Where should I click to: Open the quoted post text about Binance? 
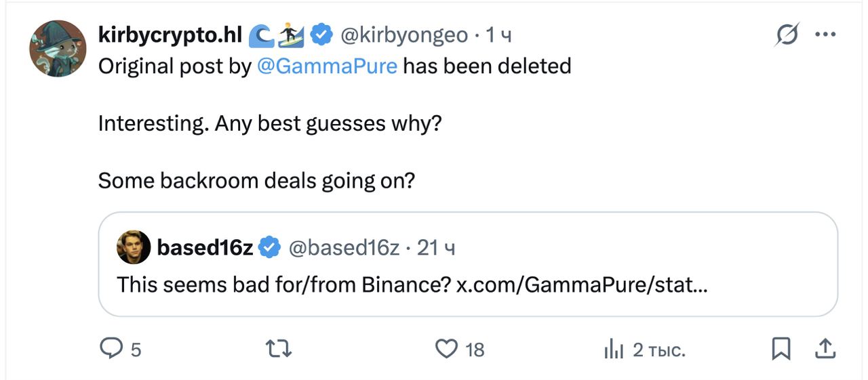click(x=412, y=284)
